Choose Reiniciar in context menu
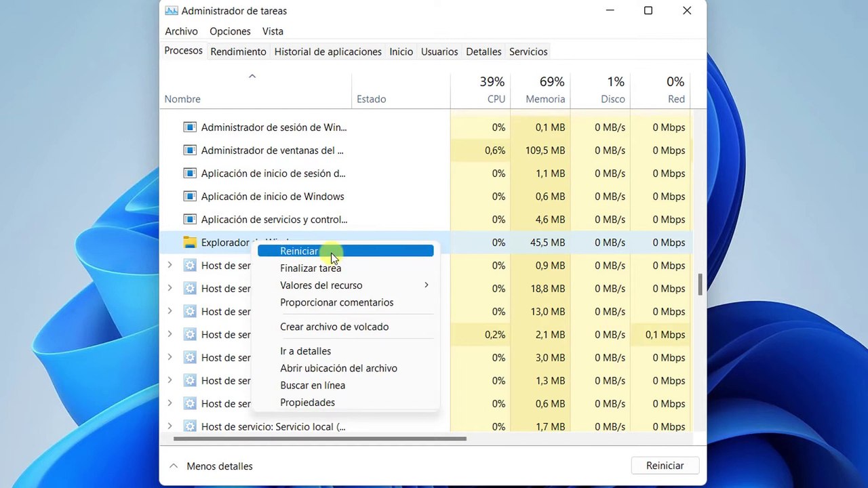Image resolution: width=868 pixels, height=488 pixels. 345,251
